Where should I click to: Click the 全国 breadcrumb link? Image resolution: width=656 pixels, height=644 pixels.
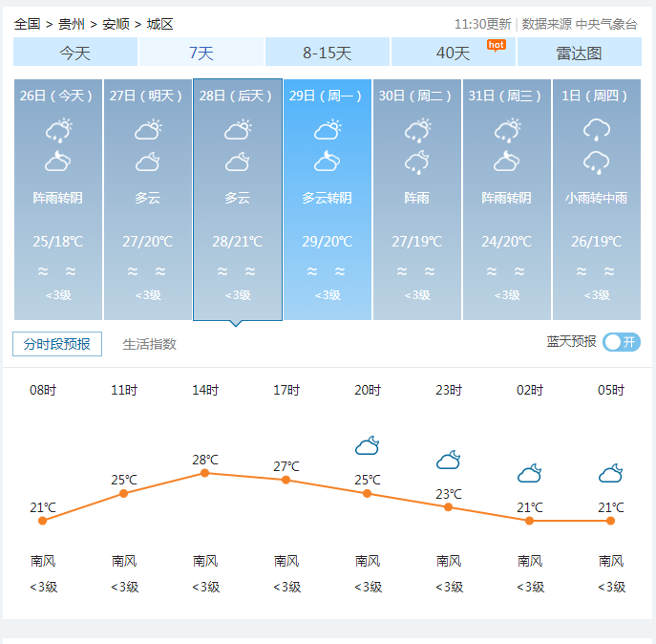pyautogui.click(x=28, y=24)
